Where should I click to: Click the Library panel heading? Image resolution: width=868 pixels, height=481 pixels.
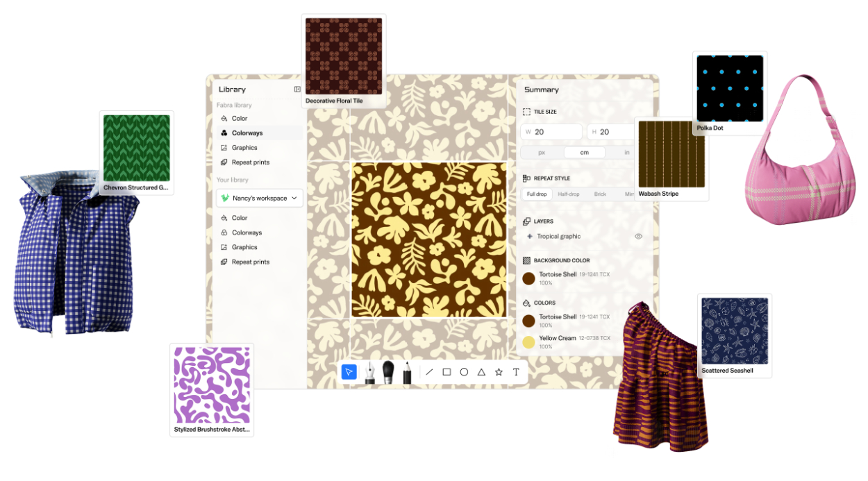[232, 90]
